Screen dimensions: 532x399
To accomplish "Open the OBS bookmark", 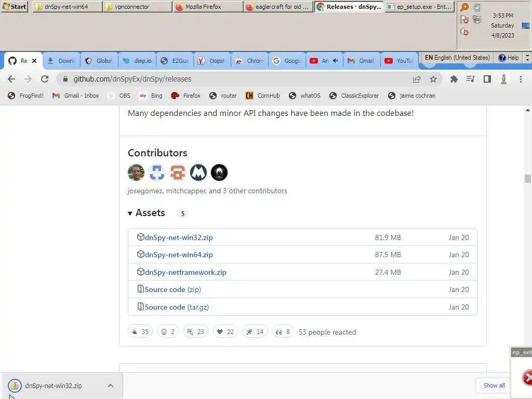I will pos(119,96).
